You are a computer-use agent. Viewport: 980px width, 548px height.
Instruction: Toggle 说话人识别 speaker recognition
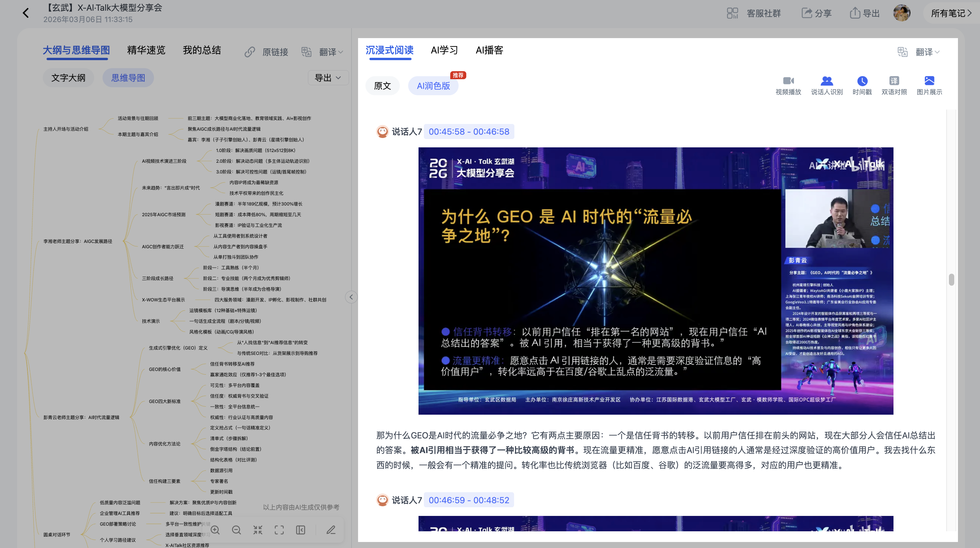[827, 86]
